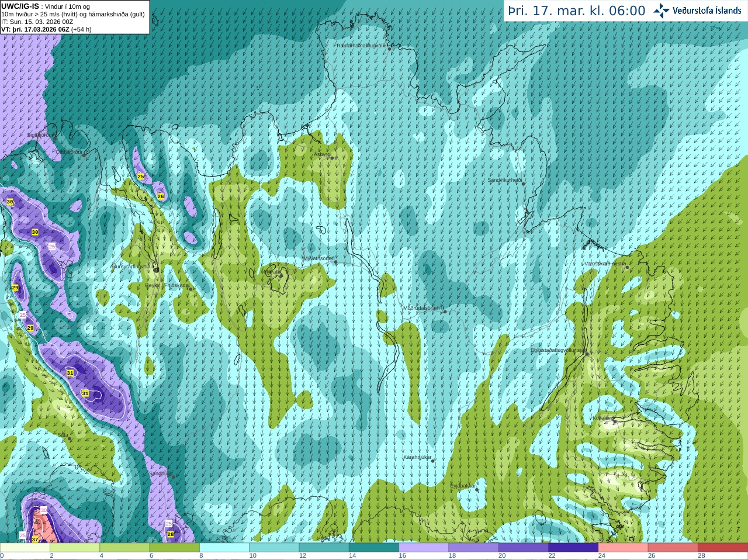748x560 pixels.
Task: Click the Ásbyrgi station label
Action: pos(322,154)
